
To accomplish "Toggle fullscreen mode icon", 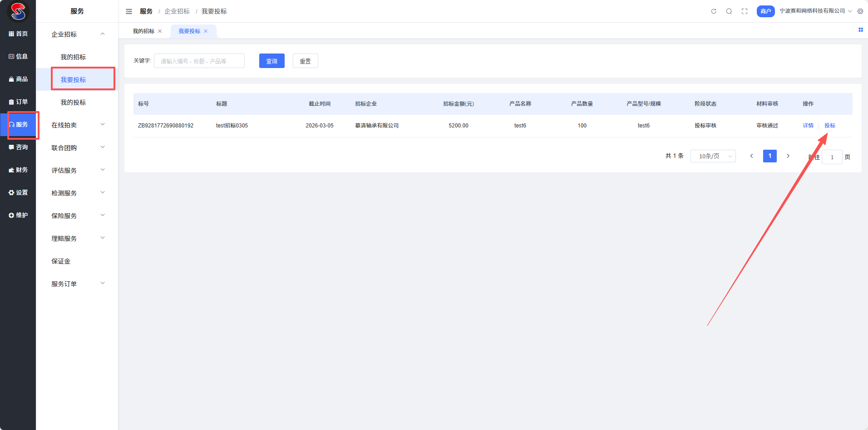I will [x=745, y=11].
